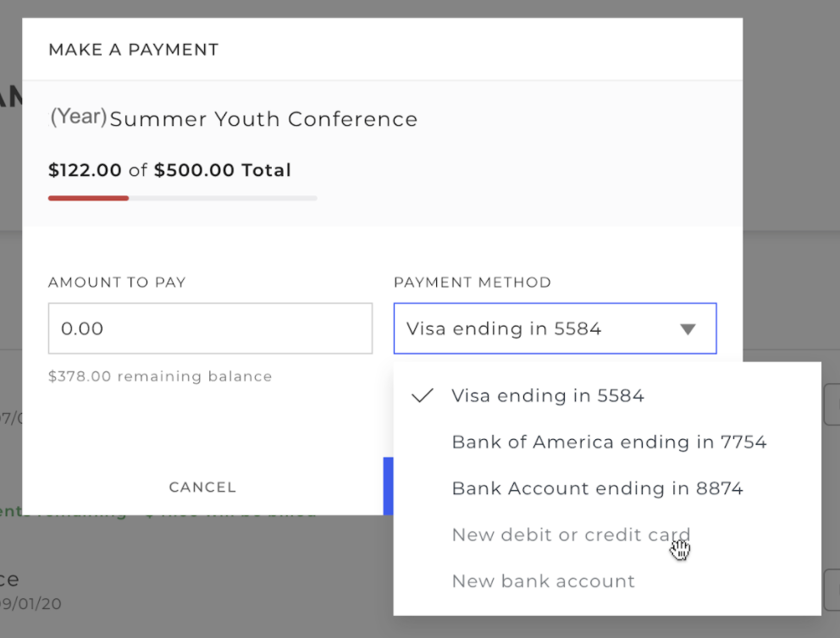Choose New debit or credit card option

571,535
